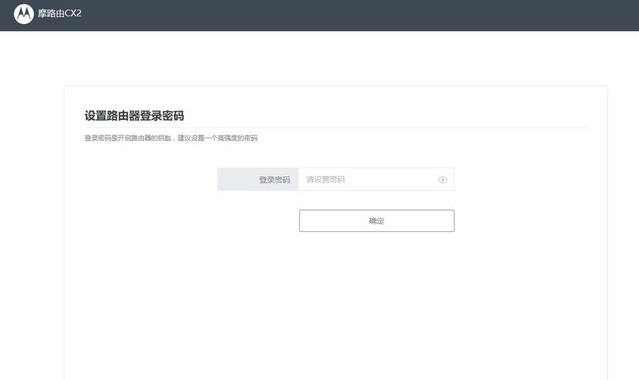Click the 登录密码 field label
This screenshot has width=639, height=380.
coord(274,179)
